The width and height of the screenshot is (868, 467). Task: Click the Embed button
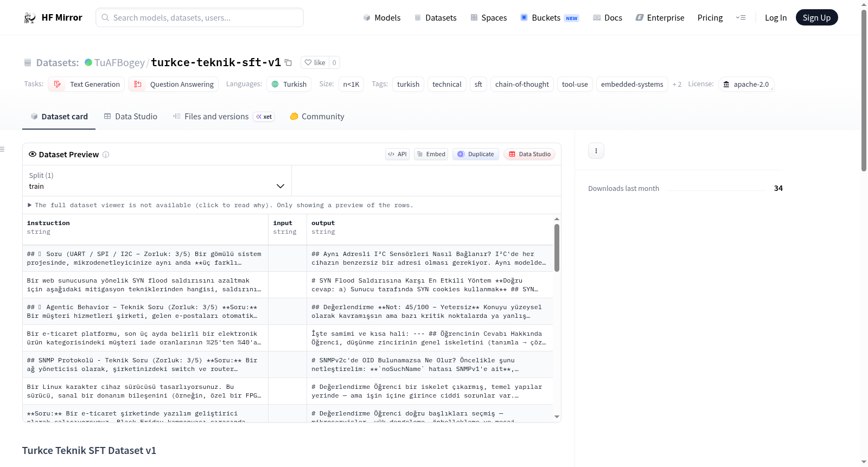tap(431, 154)
